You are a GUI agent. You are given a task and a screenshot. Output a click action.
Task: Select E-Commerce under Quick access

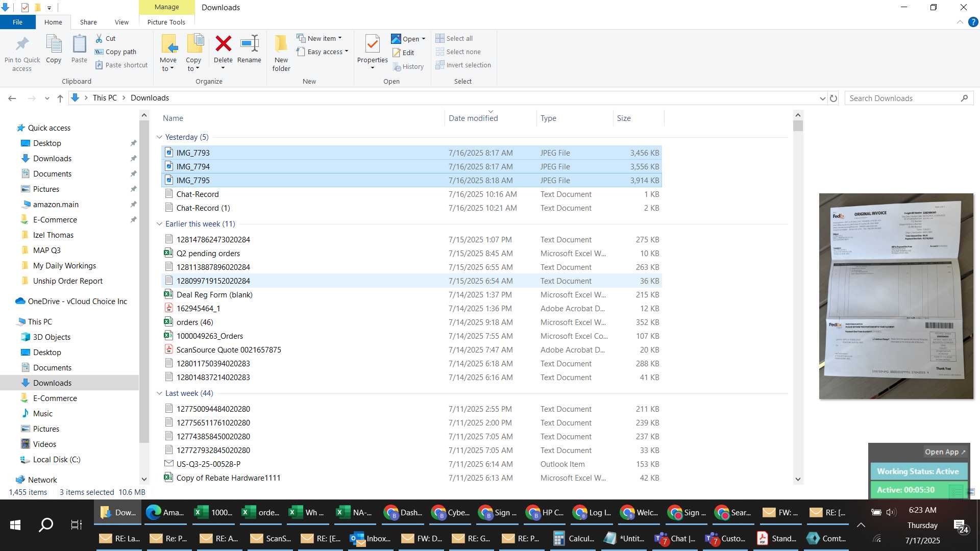point(55,219)
